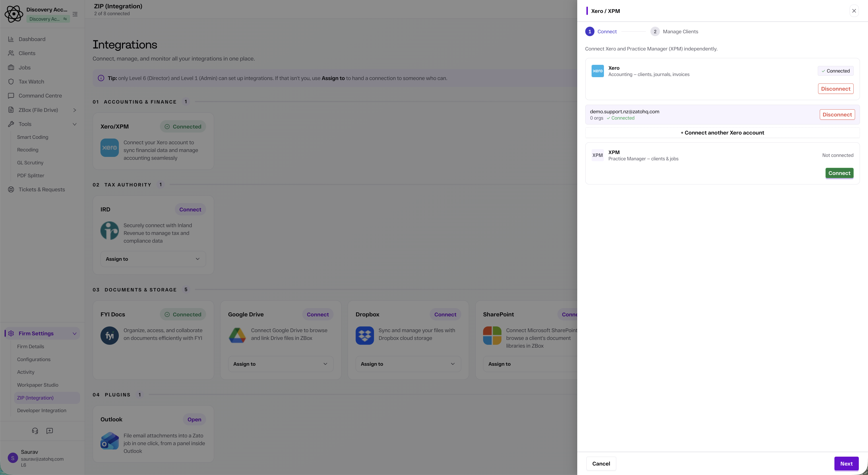Click the Command Centre chat icon
The image size is (868, 475).
pyautogui.click(x=11, y=96)
